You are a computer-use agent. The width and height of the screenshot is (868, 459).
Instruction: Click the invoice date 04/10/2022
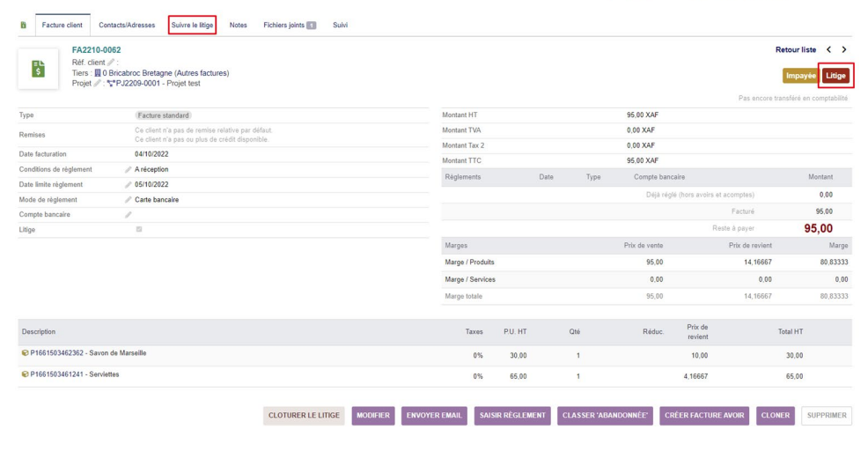pyautogui.click(x=151, y=154)
